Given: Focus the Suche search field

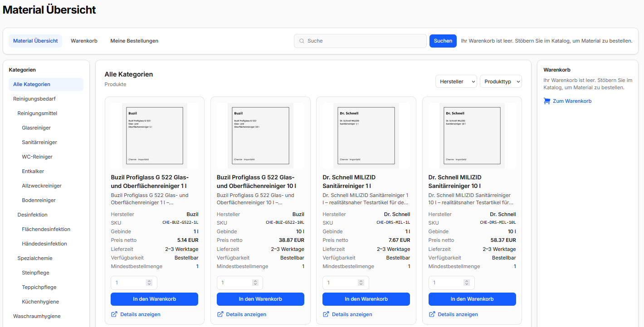Looking at the screenshot, I should [360, 41].
